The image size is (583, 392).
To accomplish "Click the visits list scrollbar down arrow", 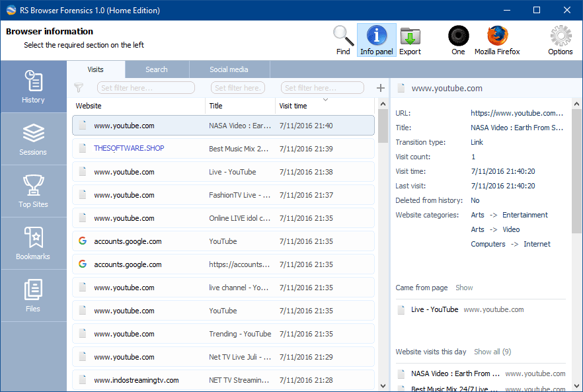I will point(384,384).
